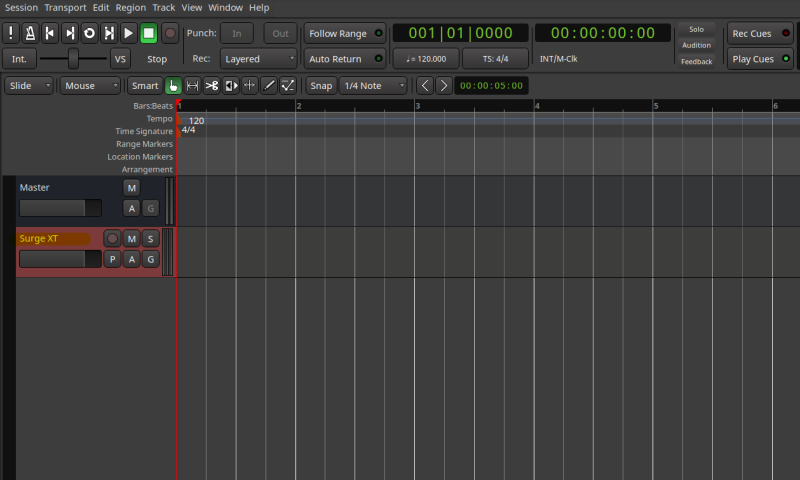
Task: Click the Feedback indicator button
Action: [x=696, y=62]
